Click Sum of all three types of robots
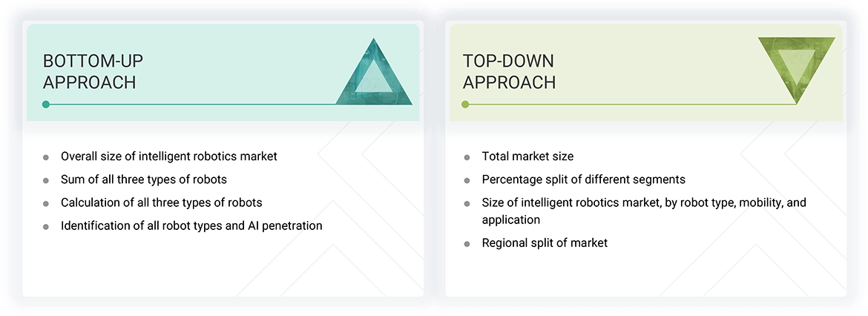The height and width of the screenshot is (316, 868). point(144,180)
